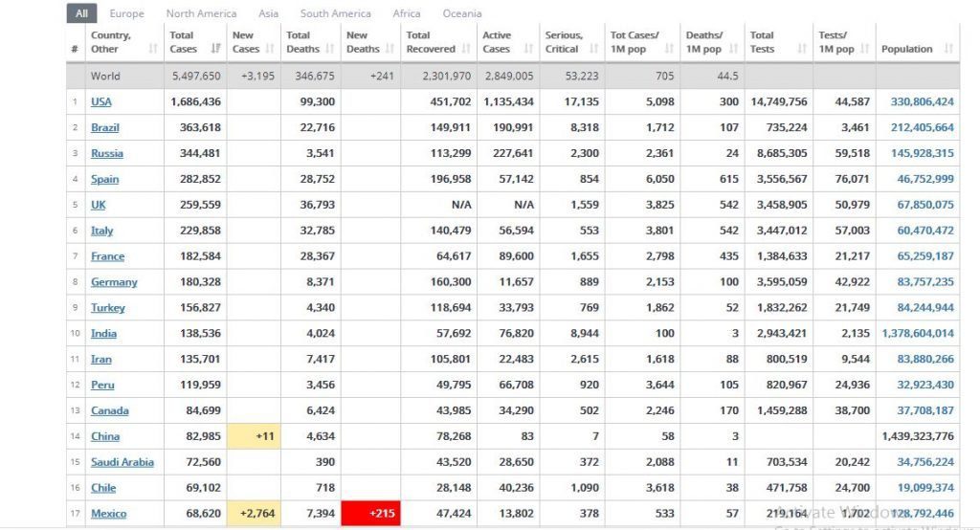Viewport: 980px width, 530px height.
Task: Sort by the Total Recovered column arrows
Action: coord(466,49)
